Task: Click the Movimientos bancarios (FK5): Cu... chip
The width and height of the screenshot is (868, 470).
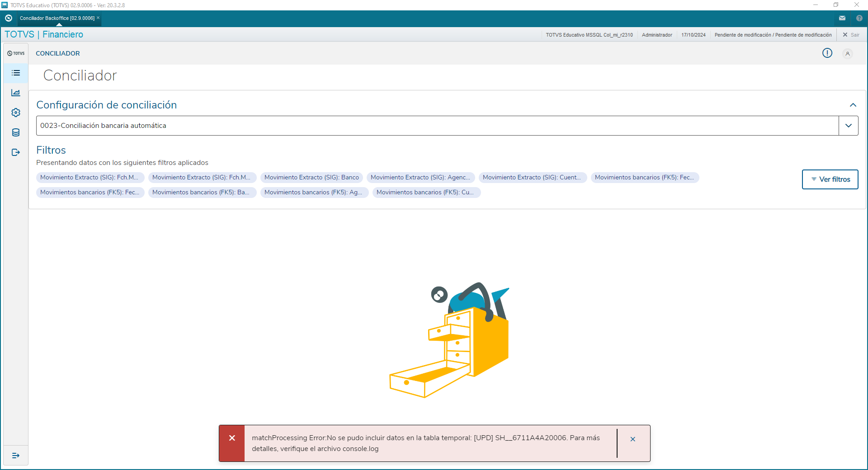Action: click(x=426, y=193)
